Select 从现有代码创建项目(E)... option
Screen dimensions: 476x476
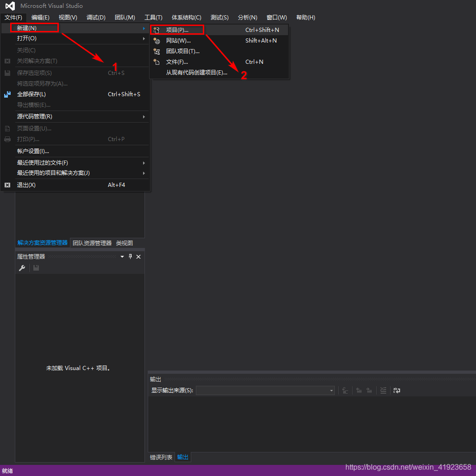[x=219, y=72]
